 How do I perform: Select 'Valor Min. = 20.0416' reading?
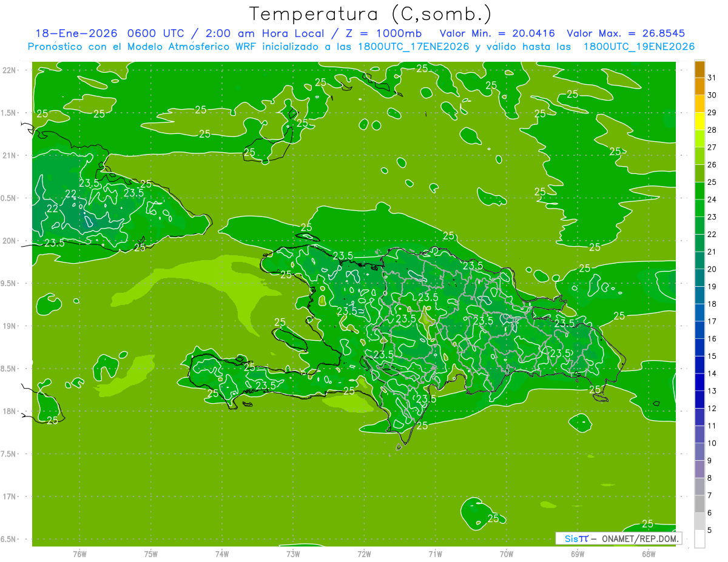[x=498, y=33]
